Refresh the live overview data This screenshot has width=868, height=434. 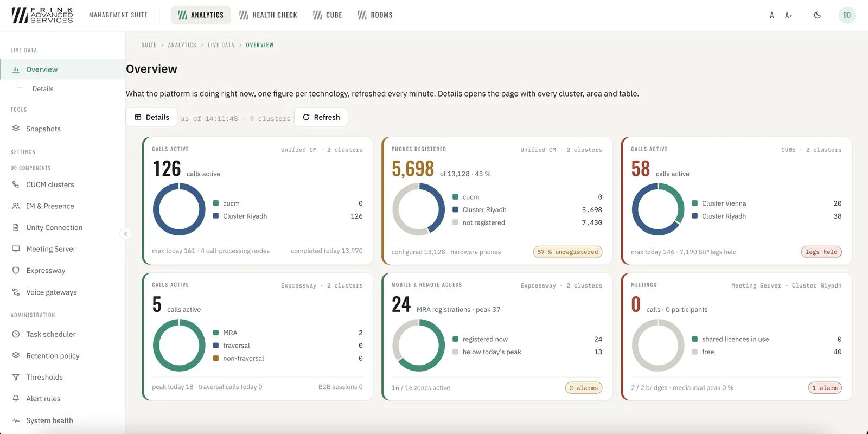[321, 117]
